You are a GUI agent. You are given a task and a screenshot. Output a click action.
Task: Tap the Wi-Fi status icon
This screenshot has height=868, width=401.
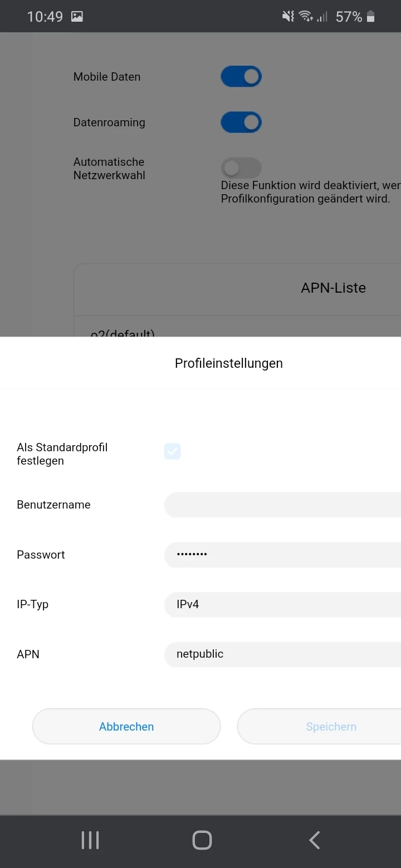pos(306,17)
